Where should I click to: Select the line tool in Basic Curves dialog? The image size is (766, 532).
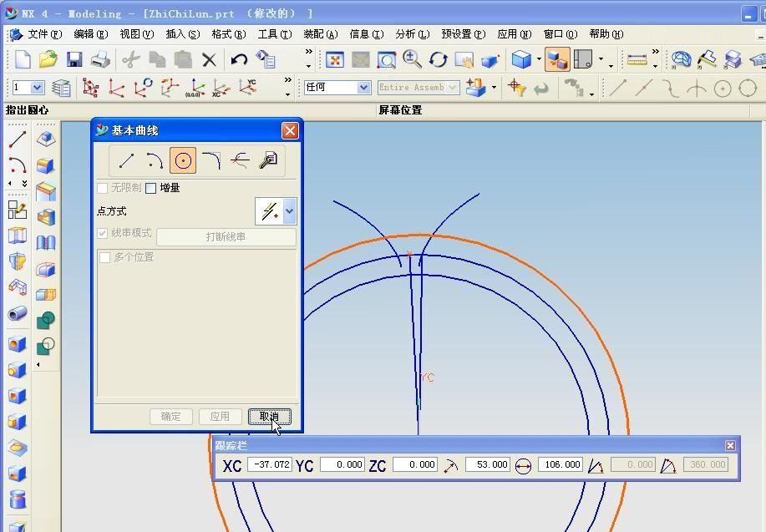pos(126,160)
